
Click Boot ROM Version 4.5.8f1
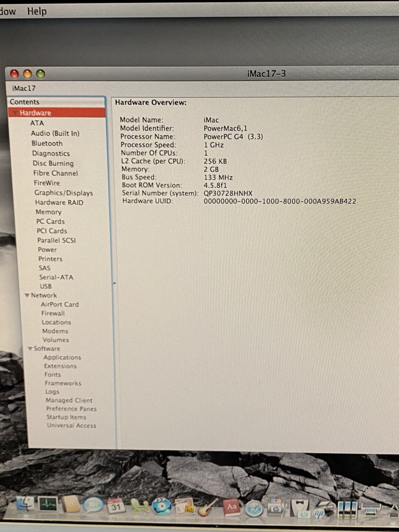point(215,185)
